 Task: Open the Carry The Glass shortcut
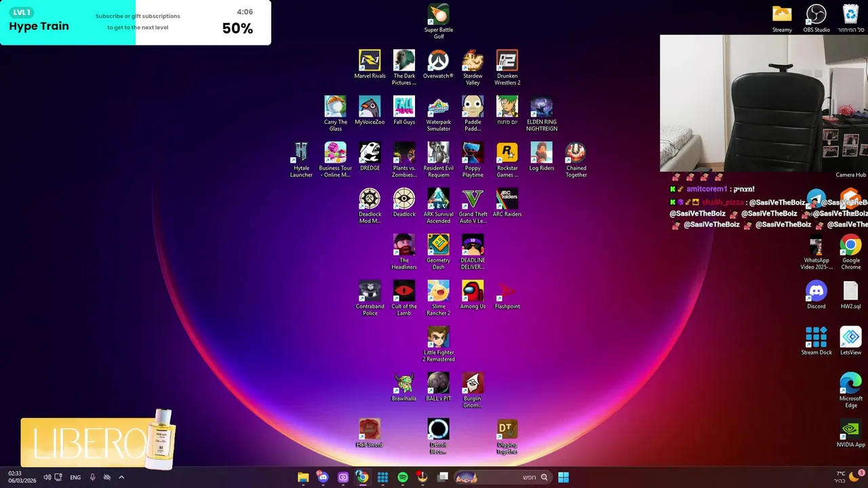pyautogui.click(x=335, y=113)
